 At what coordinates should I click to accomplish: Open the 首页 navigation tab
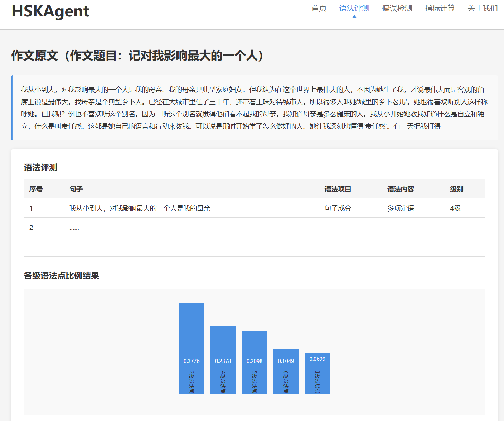point(319,8)
